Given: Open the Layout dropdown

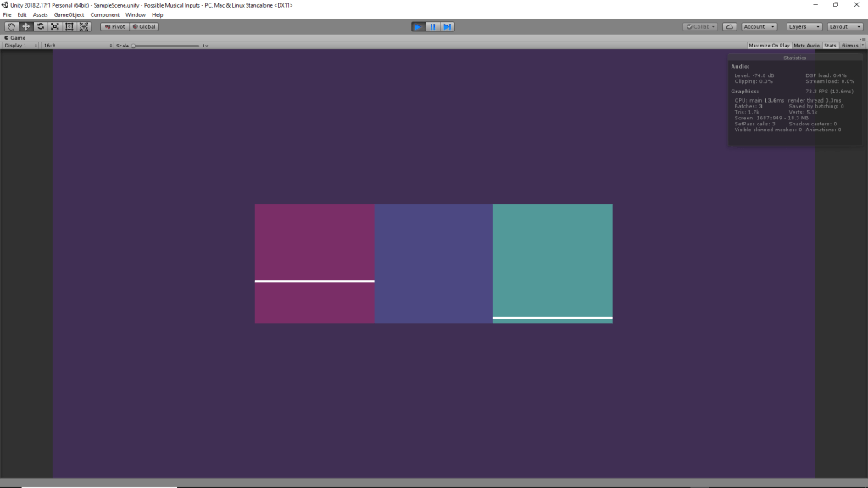Looking at the screenshot, I should (843, 26).
